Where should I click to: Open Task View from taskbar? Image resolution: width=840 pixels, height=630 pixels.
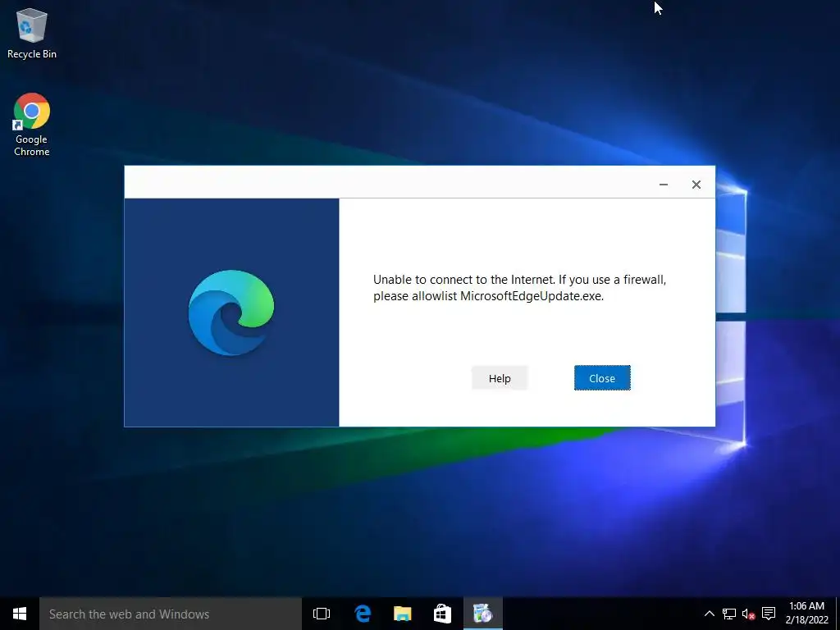tap(322, 614)
